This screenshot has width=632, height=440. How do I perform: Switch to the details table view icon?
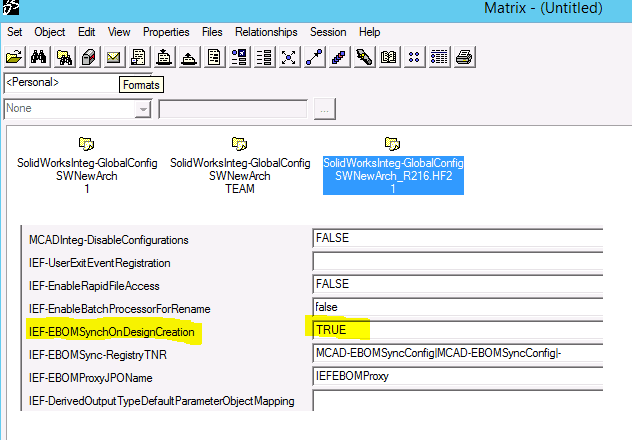439,57
